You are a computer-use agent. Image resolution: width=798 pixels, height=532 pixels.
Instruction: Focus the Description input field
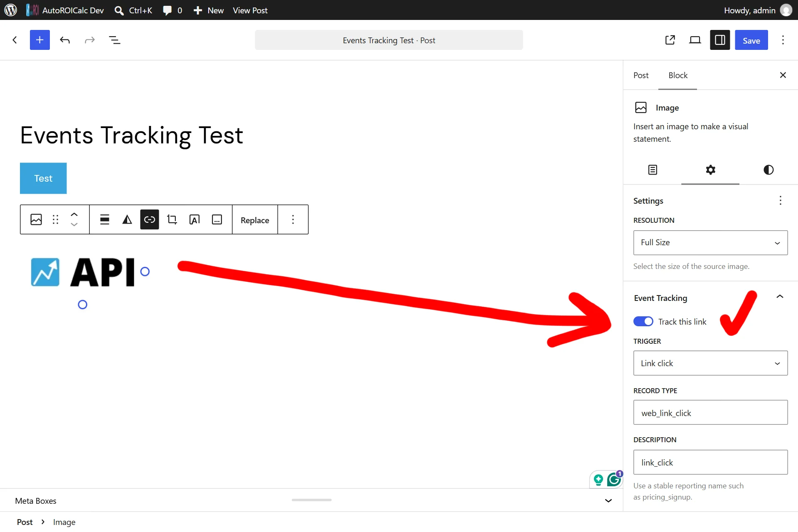click(710, 462)
